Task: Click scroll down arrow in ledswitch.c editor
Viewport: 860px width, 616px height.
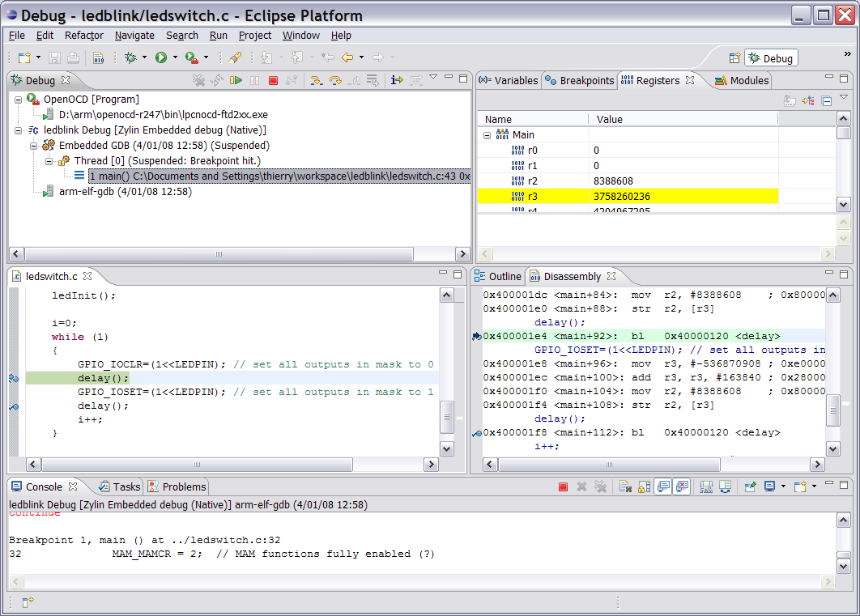Action: (x=447, y=449)
